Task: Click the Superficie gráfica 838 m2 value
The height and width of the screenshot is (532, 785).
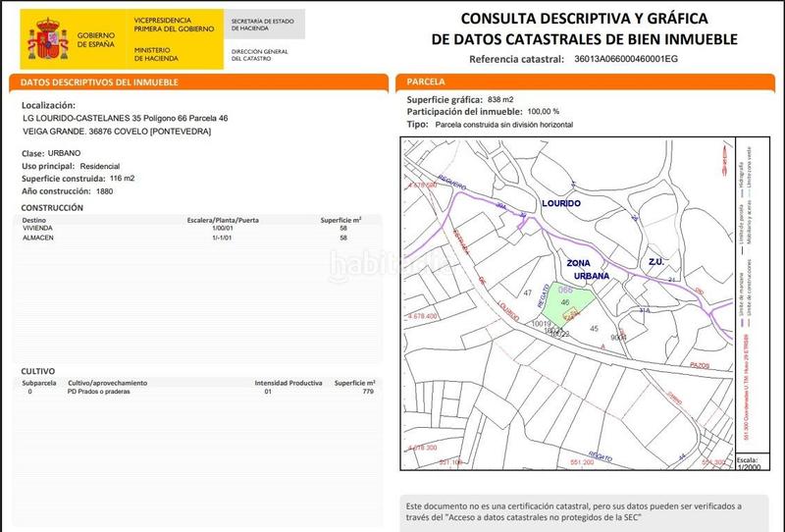Action: (500, 100)
